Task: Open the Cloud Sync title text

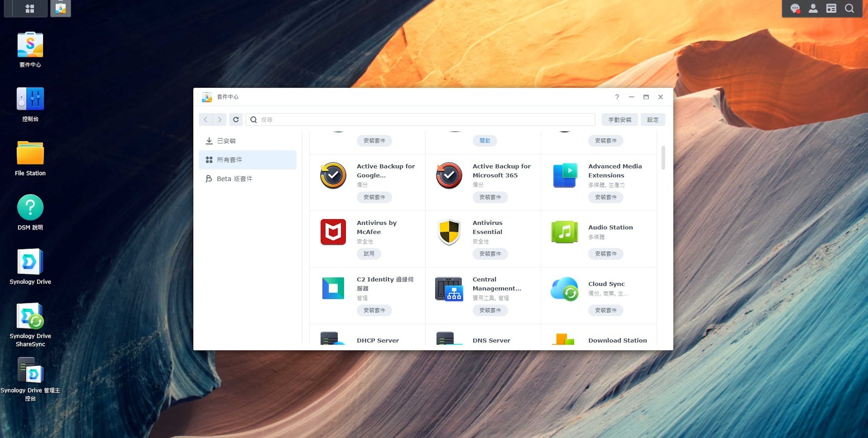Action: click(x=606, y=284)
